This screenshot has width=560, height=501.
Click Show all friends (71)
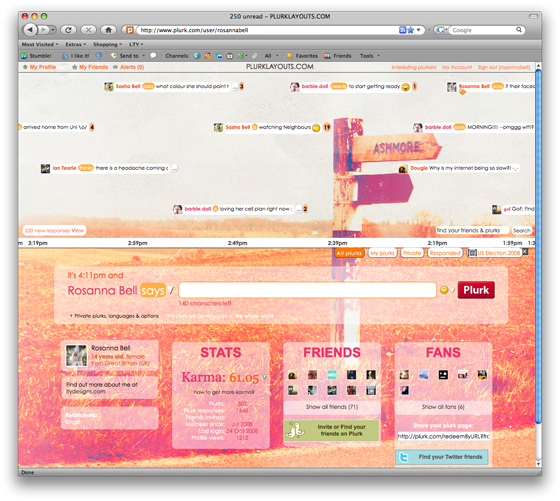point(332,407)
